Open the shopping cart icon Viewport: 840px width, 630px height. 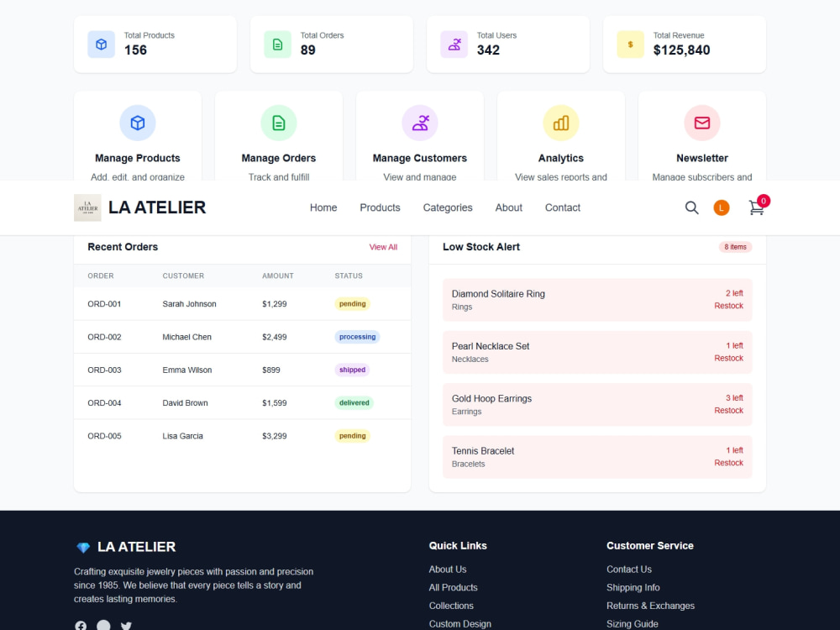coord(756,208)
